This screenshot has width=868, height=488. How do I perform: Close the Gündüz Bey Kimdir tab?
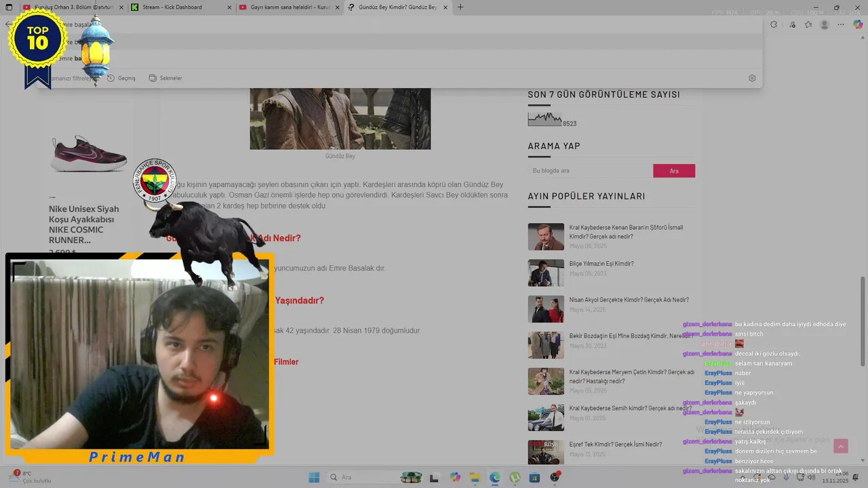[445, 7]
